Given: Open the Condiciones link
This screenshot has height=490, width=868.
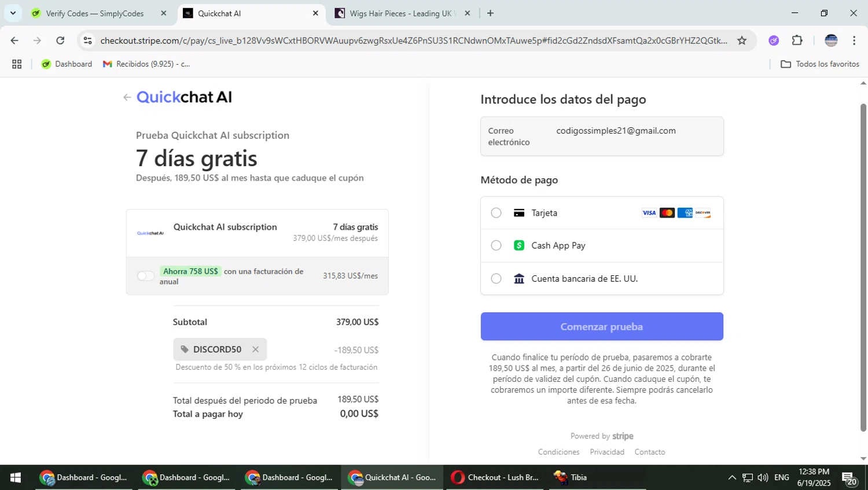Looking at the screenshot, I should pos(558,452).
